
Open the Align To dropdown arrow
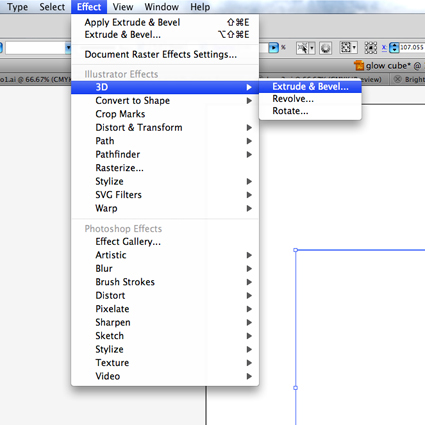click(x=354, y=48)
